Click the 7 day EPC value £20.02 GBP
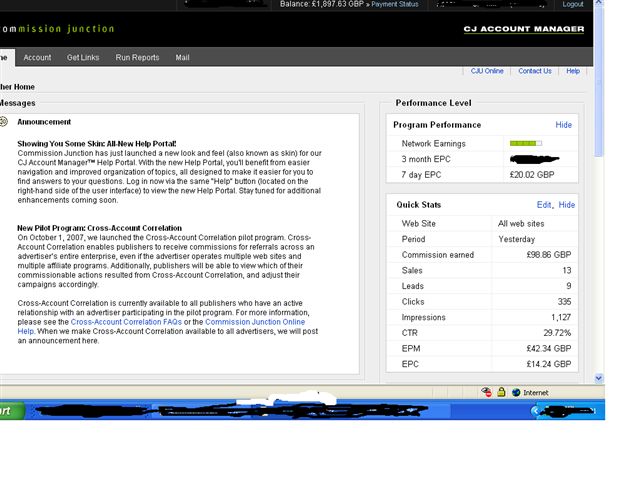The width and height of the screenshot is (640, 480). click(x=532, y=175)
